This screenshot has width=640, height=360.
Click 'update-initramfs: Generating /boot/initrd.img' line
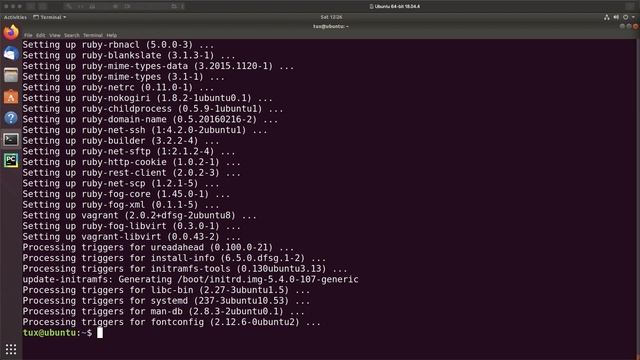tap(190, 280)
